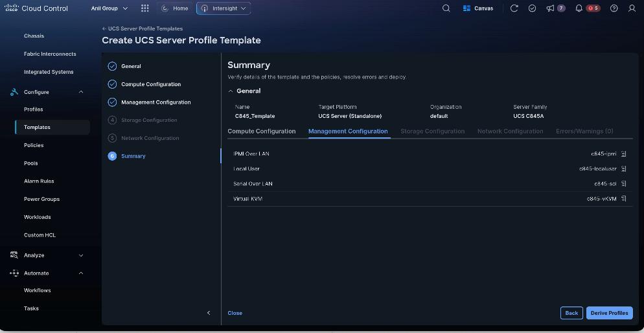This screenshot has width=644, height=333.
Task: Open Tasks in the sidebar
Action: tap(31, 308)
